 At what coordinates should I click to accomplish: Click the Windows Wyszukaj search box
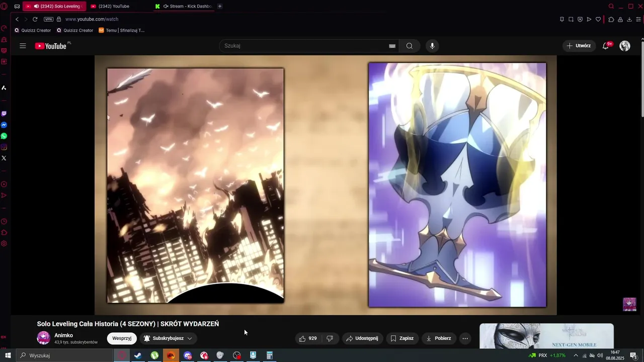tap(64, 355)
